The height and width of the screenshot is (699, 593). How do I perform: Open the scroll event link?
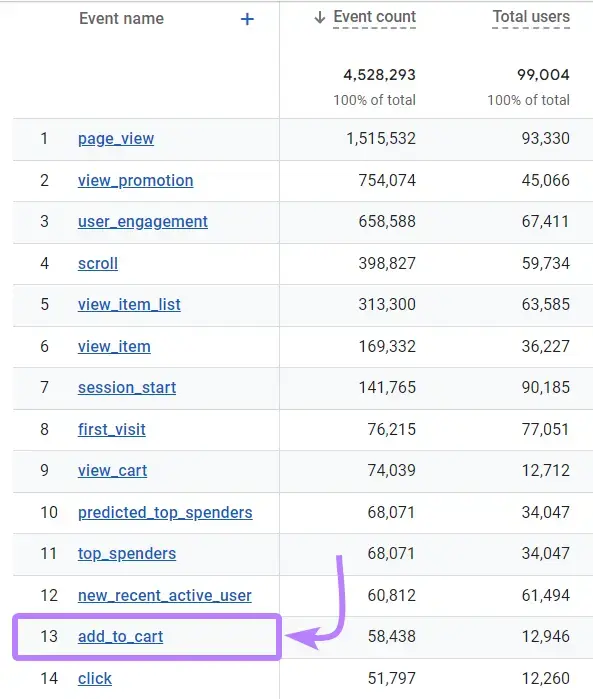[98, 263]
